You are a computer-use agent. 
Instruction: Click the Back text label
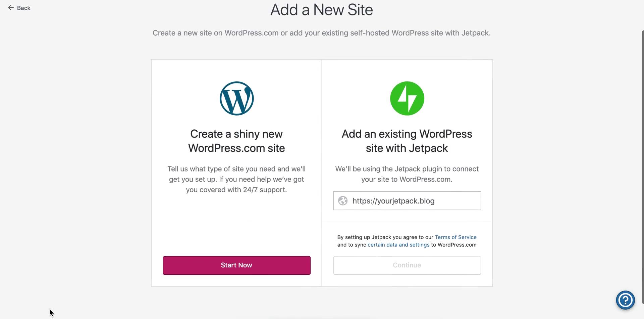(x=24, y=8)
